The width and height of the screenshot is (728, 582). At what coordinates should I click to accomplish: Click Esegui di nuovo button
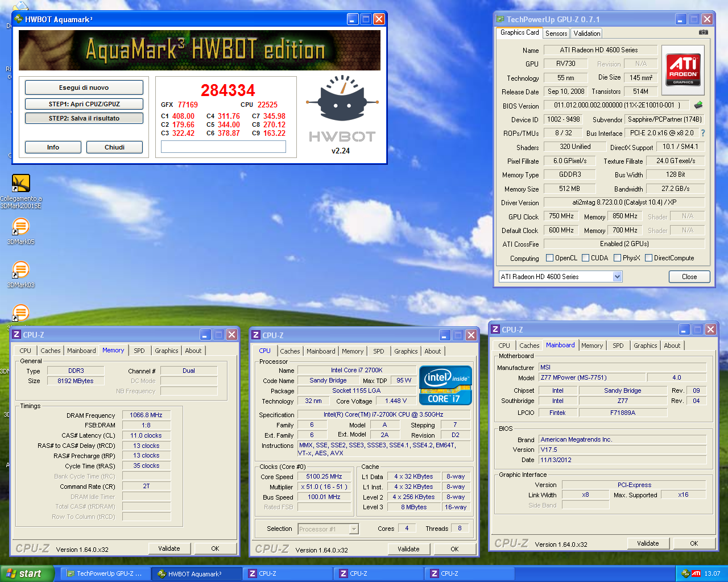(84, 88)
